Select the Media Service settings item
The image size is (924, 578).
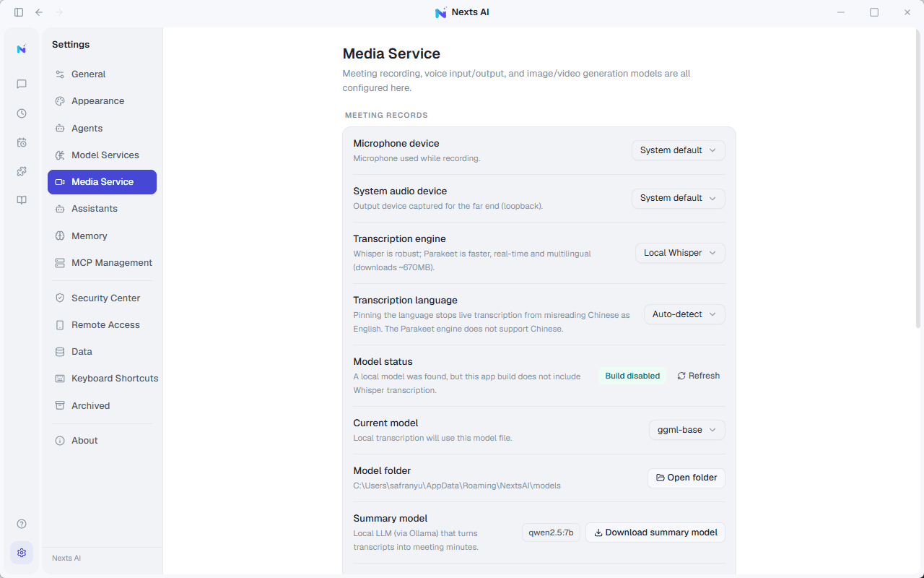(x=102, y=182)
